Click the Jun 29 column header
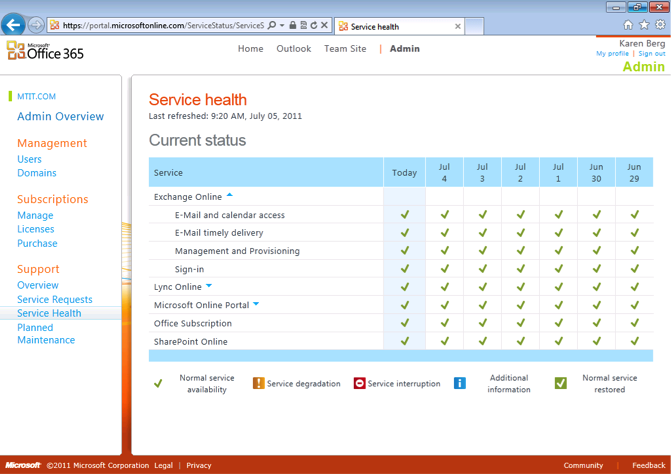This screenshot has width=671, height=474. tap(634, 172)
